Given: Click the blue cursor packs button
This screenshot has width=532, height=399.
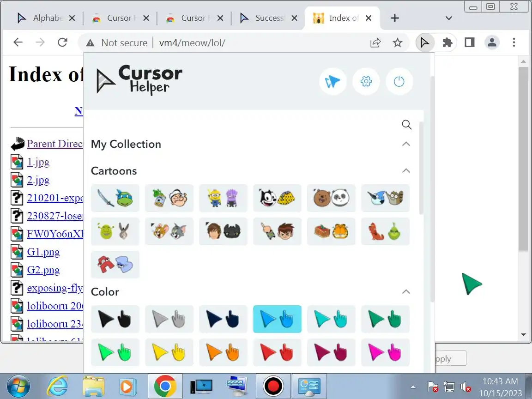Looking at the screenshot, I should pyautogui.click(x=333, y=81).
